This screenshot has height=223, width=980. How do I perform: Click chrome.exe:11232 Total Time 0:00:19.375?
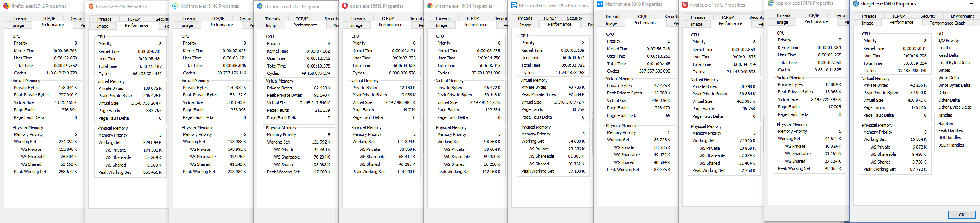click(318, 66)
